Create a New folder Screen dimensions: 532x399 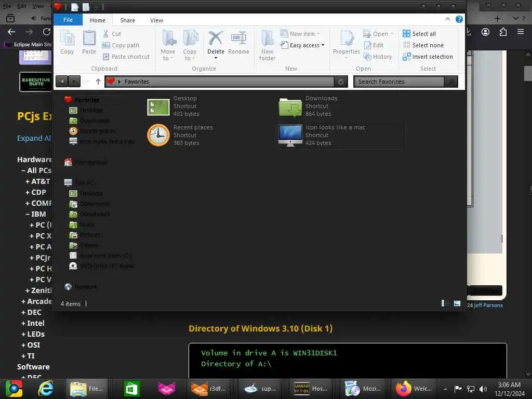(x=268, y=45)
